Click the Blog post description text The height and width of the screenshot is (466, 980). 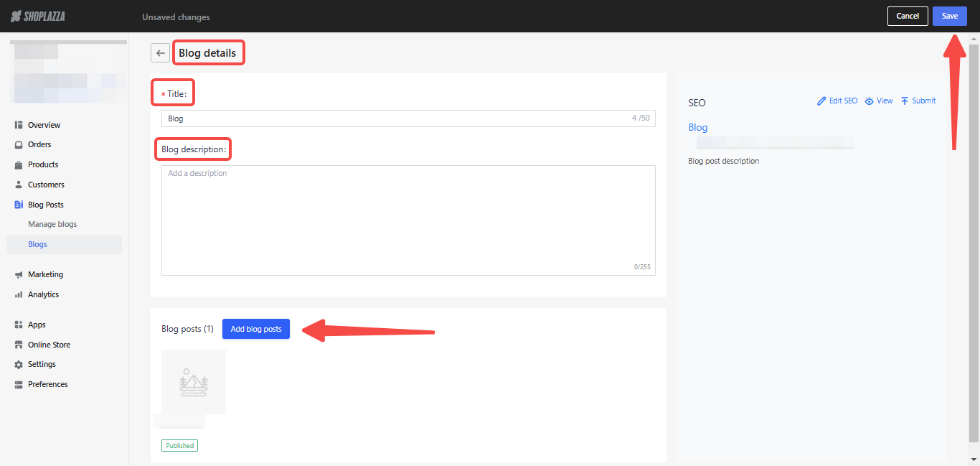tap(723, 161)
